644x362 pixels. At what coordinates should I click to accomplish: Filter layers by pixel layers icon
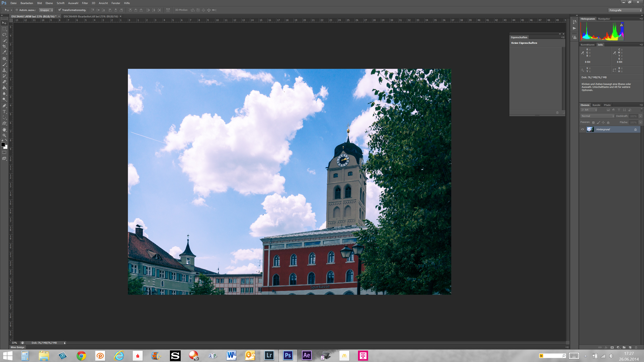608,110
